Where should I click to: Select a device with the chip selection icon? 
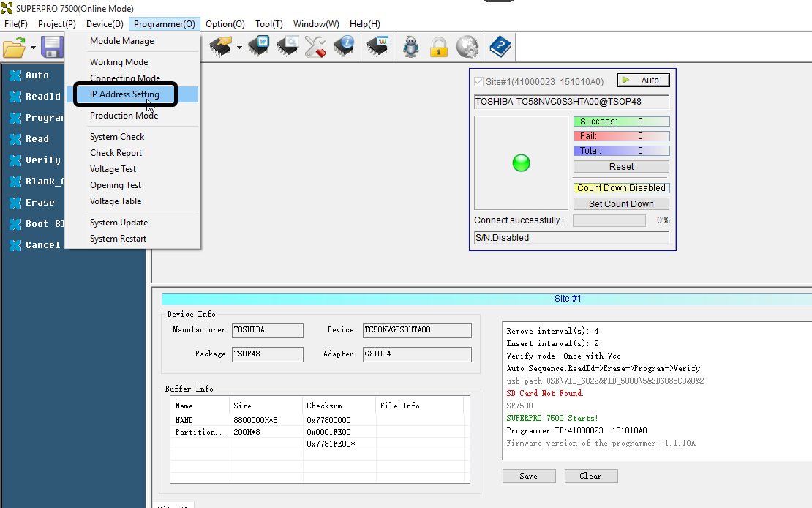click(x=219, y=46)
